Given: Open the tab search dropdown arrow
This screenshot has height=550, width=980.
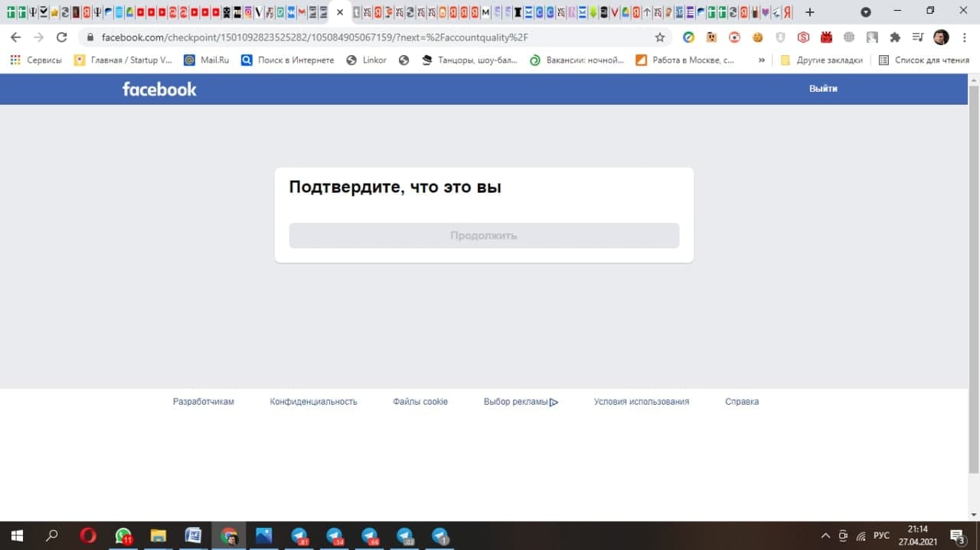Looking at the screenshot, I should 866,12.
